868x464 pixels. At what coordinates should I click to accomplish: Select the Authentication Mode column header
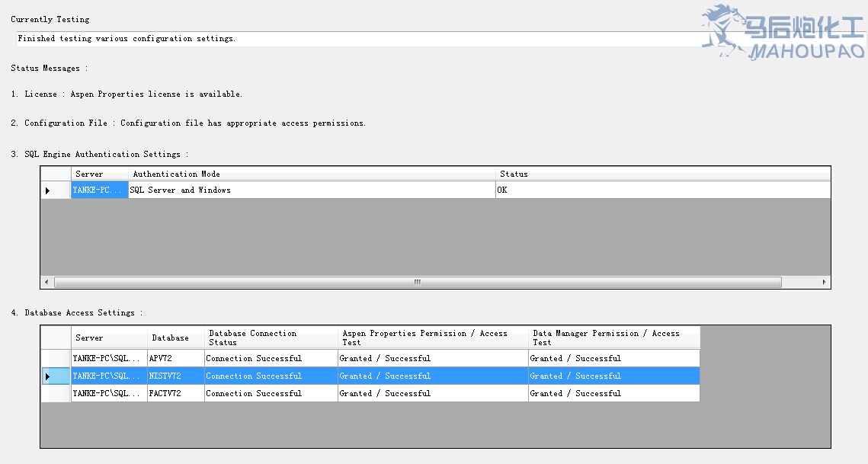click(x=312, y=174)
